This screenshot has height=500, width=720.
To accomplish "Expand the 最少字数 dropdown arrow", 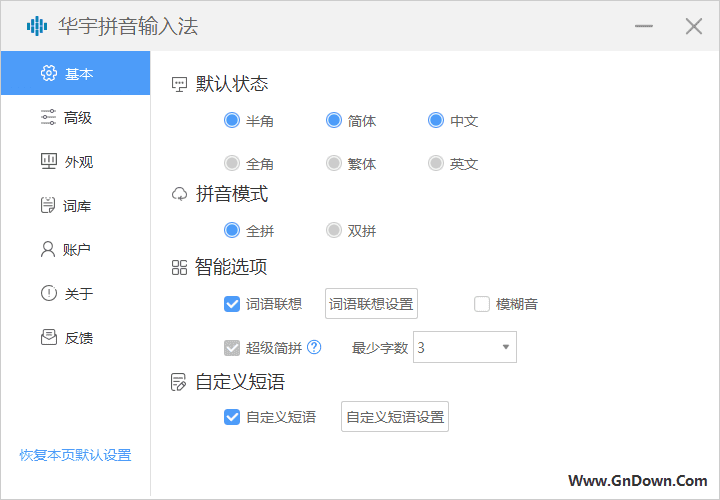I will (505, 348).
